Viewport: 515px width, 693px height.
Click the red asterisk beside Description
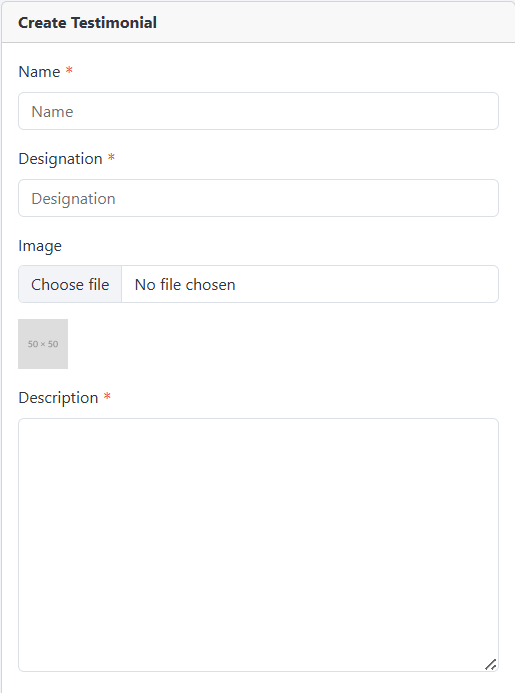[x=107, y=397]
